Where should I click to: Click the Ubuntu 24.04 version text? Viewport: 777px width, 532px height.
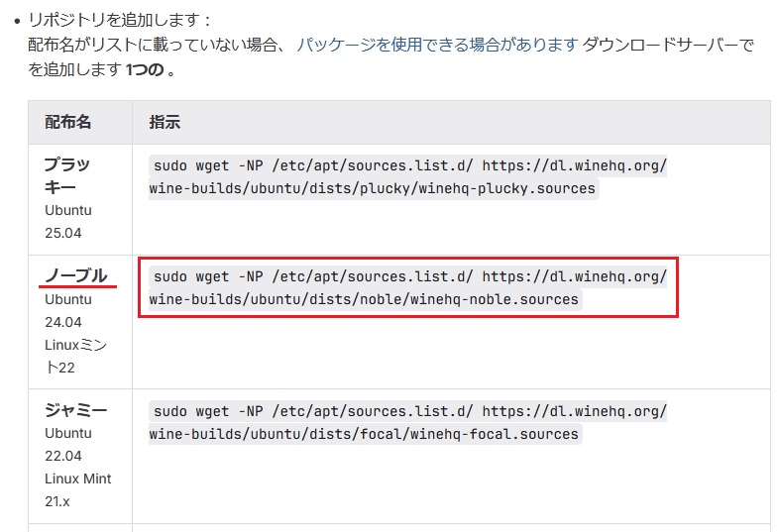click(x=68, y=310)
